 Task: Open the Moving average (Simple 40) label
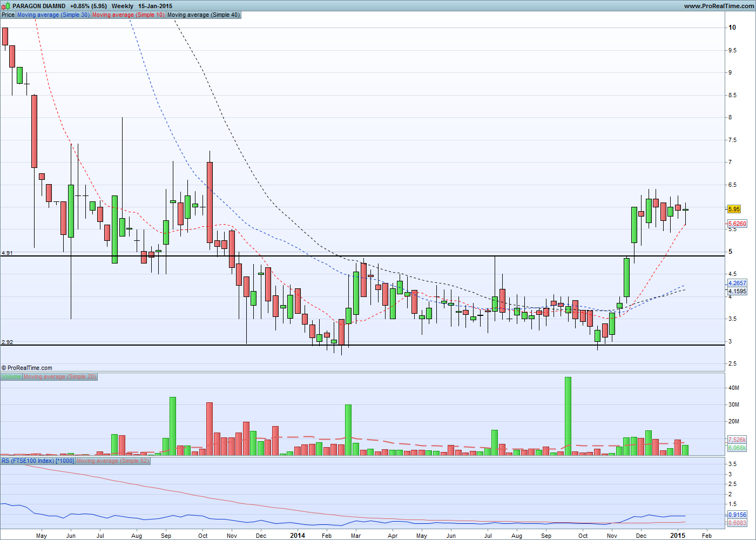pos(204,15)
